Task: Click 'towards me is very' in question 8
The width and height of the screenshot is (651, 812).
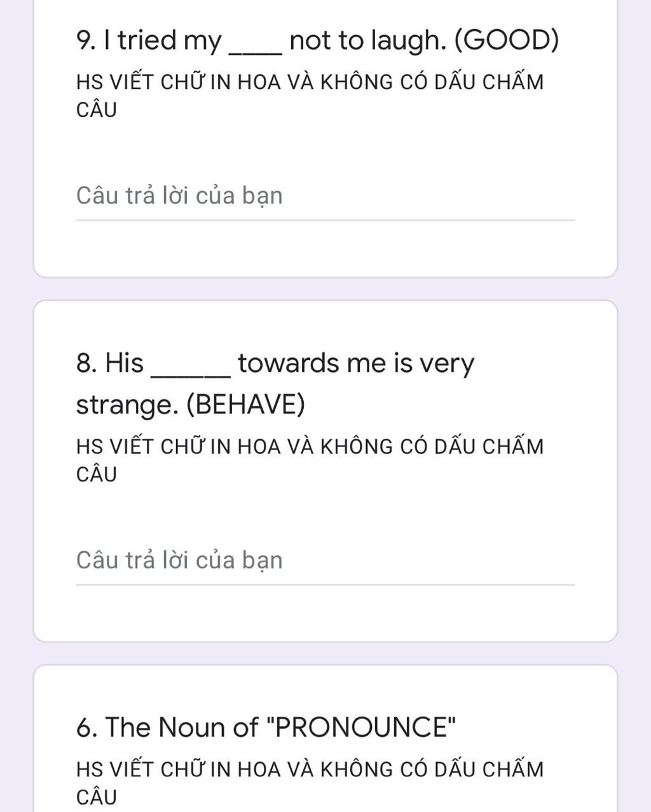Action: pos(356,364)
